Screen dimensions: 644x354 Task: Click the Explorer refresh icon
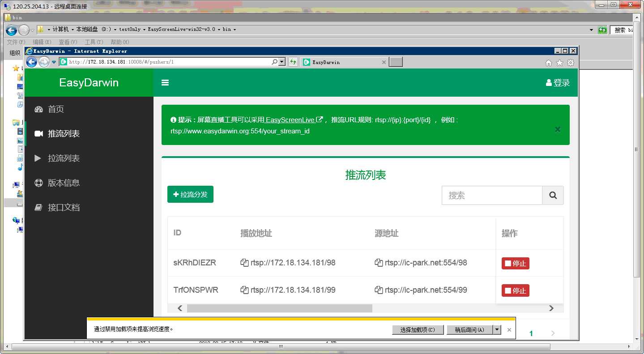pos(603,30)
